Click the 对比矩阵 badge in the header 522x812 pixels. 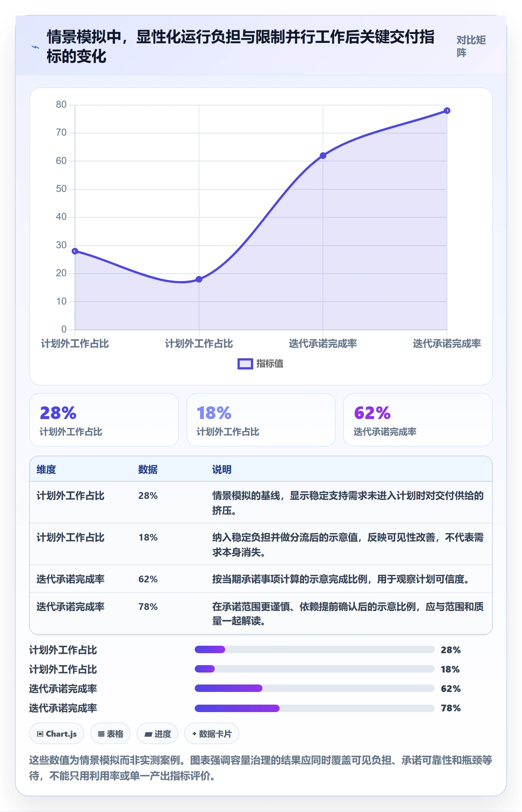tap(471, 47)
